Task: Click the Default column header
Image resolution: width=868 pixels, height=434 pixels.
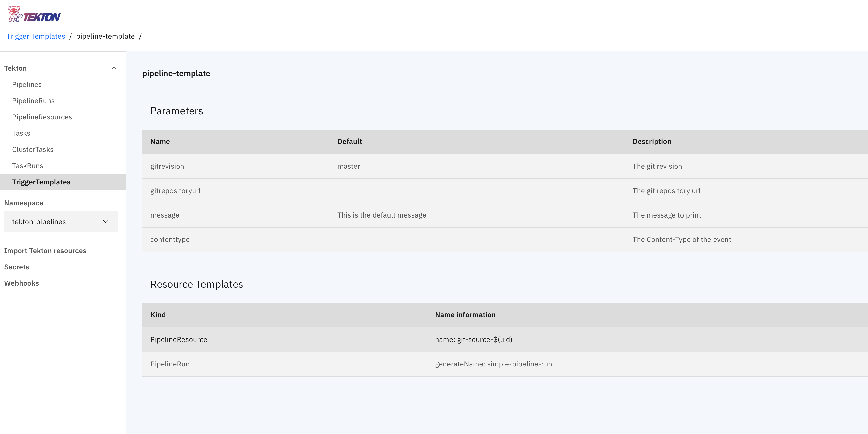Action: pos(350,142)
